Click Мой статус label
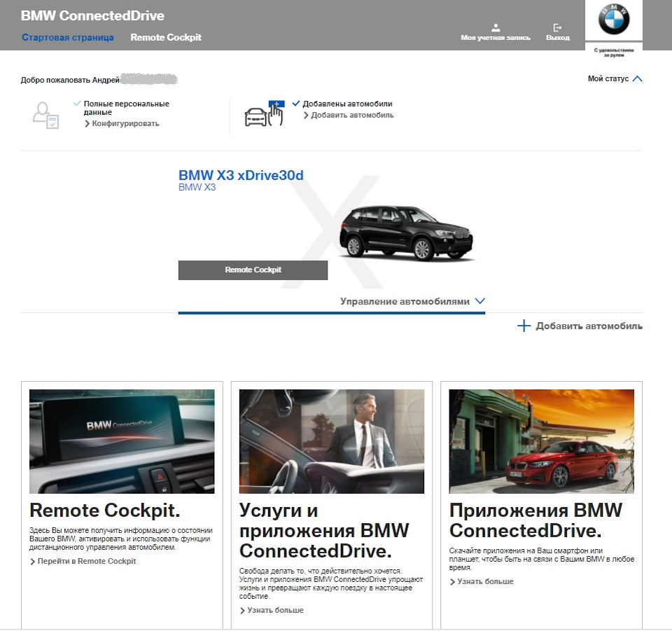Image resolution: width=672 pixels, height=631 pixels. (608, 79)
